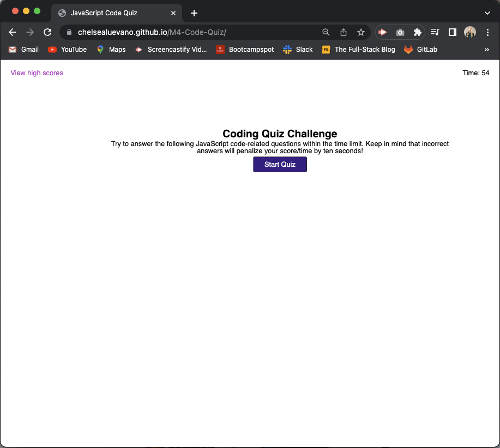Screen dimensions: 500x448
Task: Open the browser side panel icon
Action: [x=452, y=32]
